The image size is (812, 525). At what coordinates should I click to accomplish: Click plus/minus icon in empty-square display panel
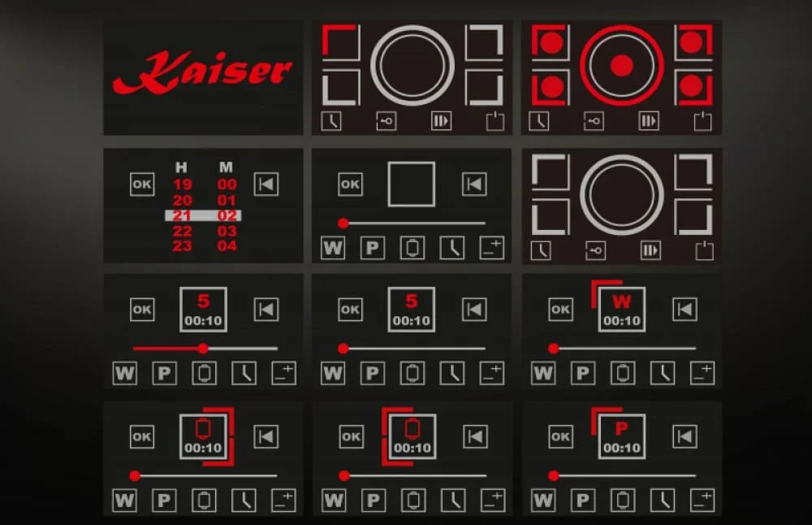[491, 248]
